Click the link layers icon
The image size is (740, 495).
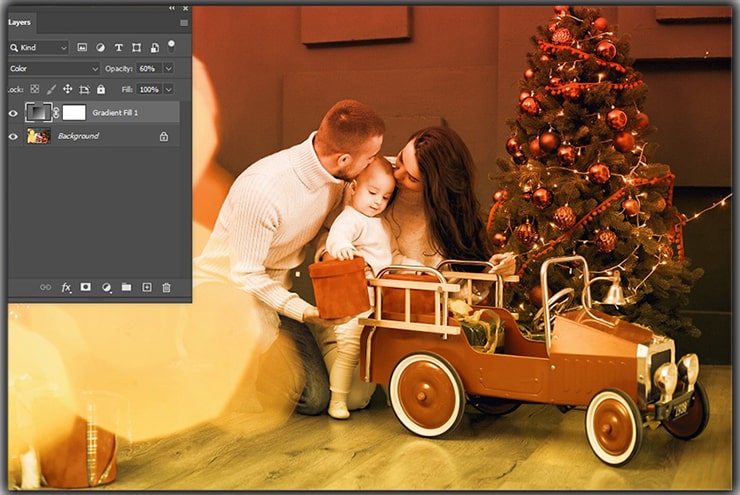pyautogui.click(x=45, y=287)
